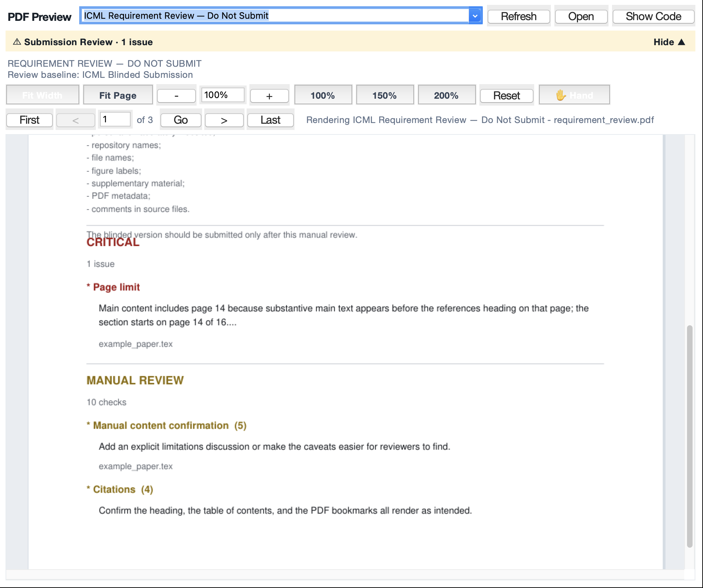The height and width of the screenshot is (588, 703).
Task: Click Show Code button
Action: click(x=653, y=16)
